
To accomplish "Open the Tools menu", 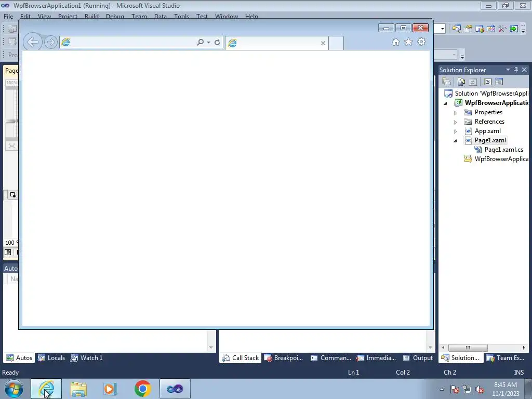I will pos(181,16).
